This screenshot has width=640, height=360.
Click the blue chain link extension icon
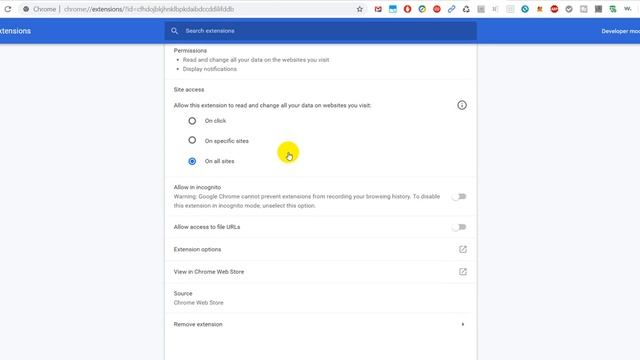451,9
